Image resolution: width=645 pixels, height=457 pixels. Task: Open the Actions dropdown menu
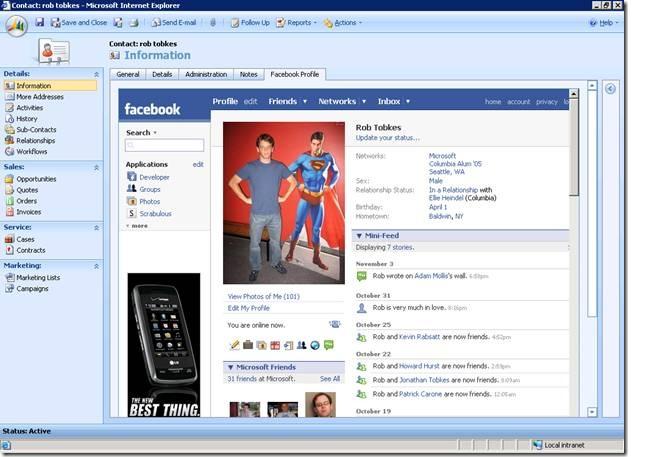(x=342, y=22)
